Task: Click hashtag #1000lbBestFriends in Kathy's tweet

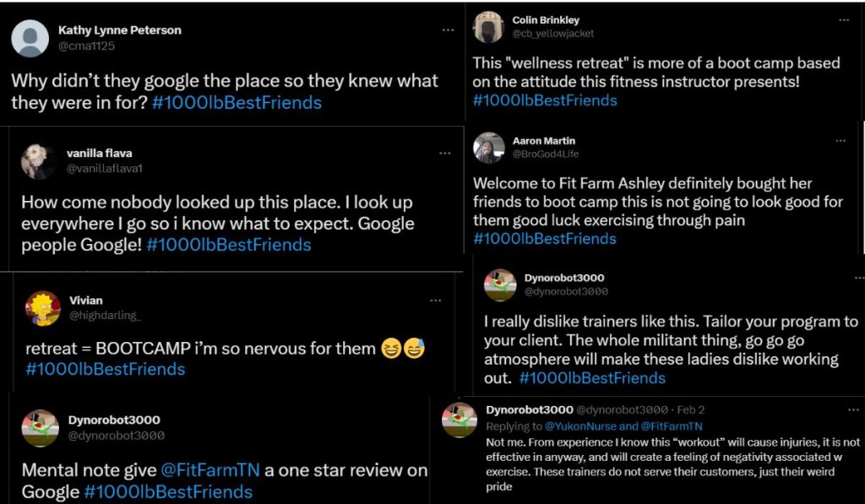Action: 237,103
